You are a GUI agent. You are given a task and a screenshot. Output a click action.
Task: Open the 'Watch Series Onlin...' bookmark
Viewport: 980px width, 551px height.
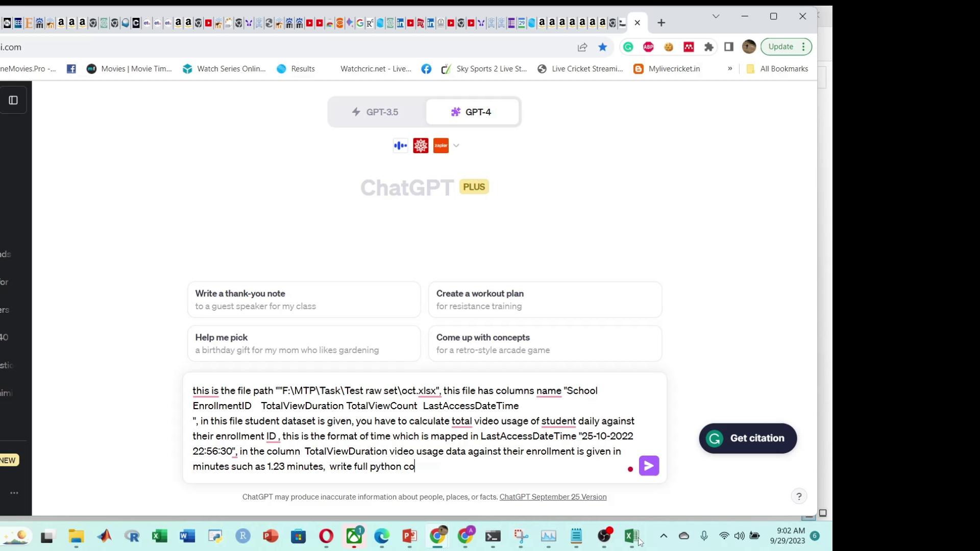point(225,69)
